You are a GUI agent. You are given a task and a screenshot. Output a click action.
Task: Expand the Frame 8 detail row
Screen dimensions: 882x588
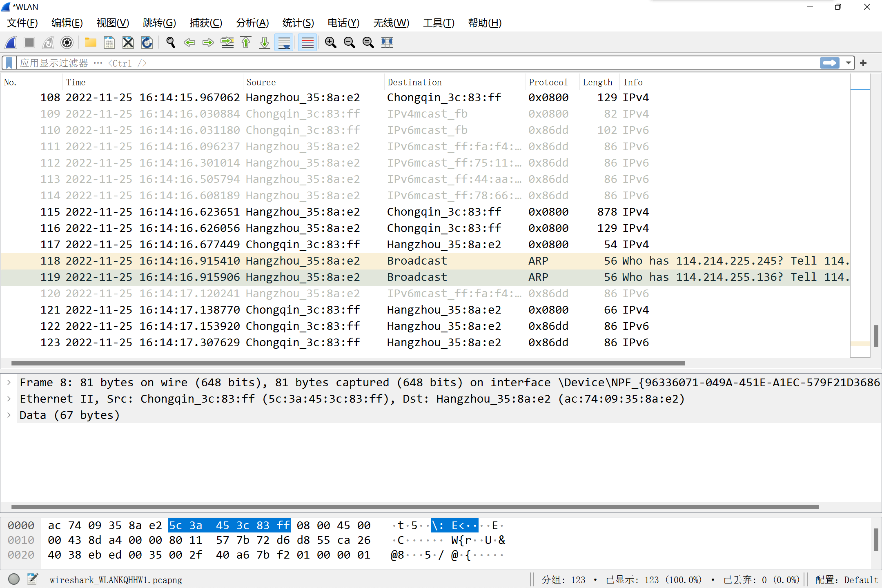tap(9, 382)
